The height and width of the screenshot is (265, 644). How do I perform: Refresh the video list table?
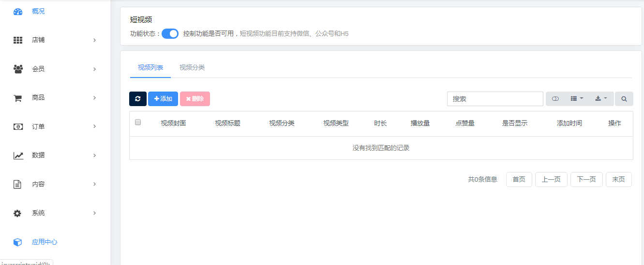point(138,99)
